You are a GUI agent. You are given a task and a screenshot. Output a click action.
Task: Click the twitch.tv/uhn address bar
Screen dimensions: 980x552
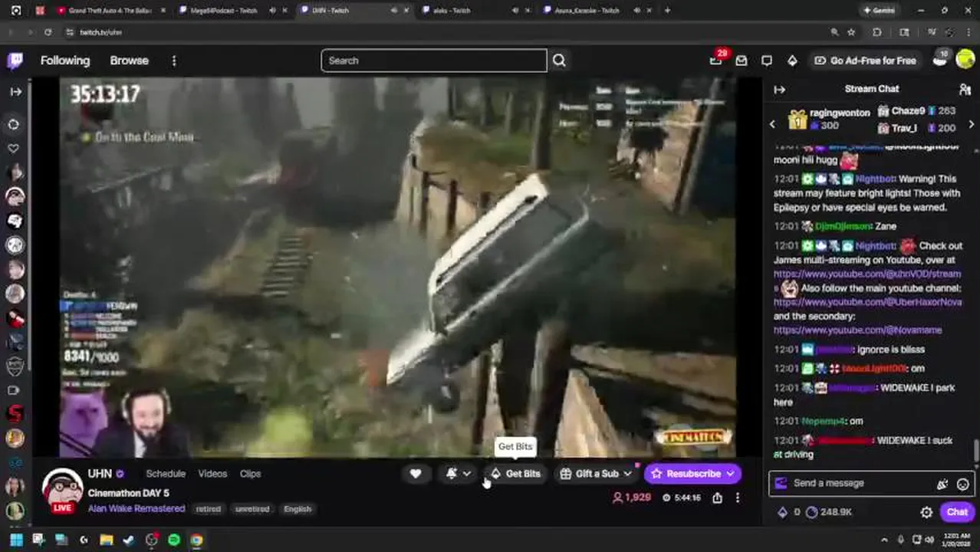[445, 32]
